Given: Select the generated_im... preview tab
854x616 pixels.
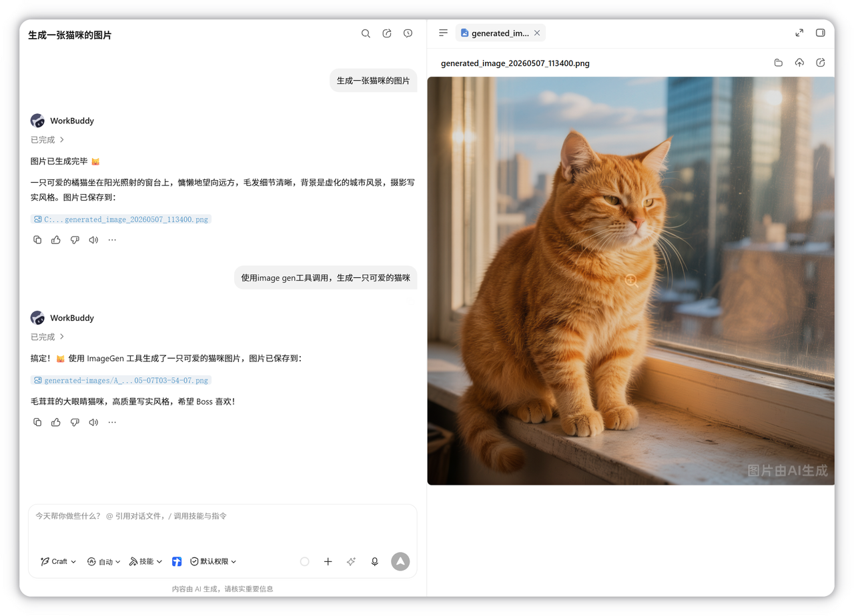Looking at the screenshot, I should coord(500,33).
